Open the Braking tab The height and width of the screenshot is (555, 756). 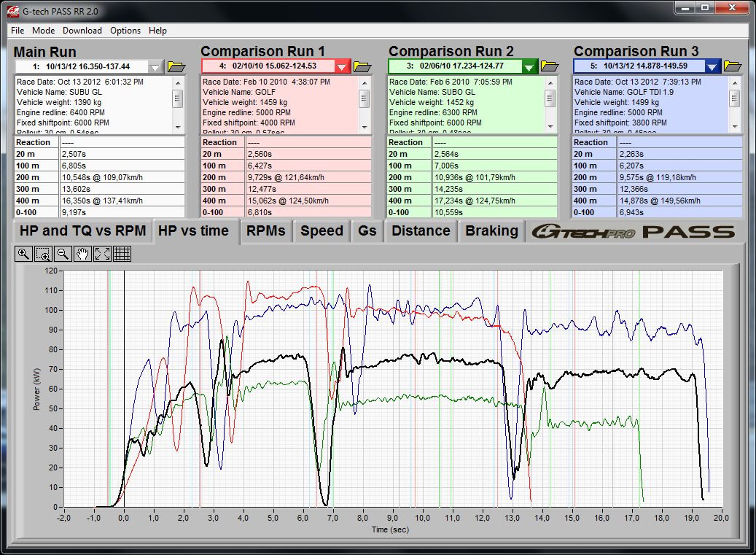492,231
